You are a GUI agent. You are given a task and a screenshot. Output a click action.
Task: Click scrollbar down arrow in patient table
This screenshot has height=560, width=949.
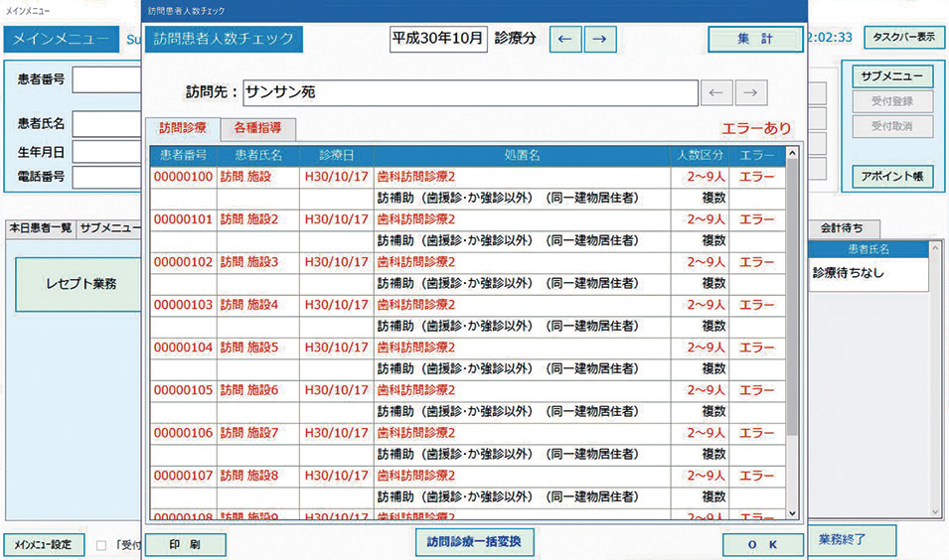[x=792, y=513]
